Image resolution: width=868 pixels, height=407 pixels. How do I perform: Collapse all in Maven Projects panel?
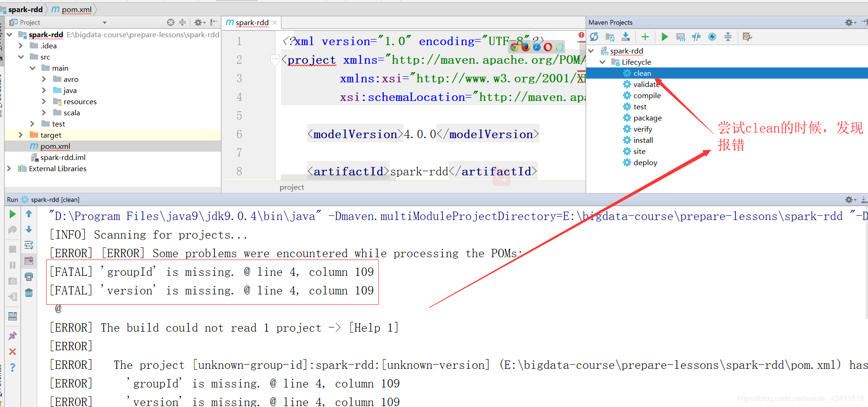[728, 37]
